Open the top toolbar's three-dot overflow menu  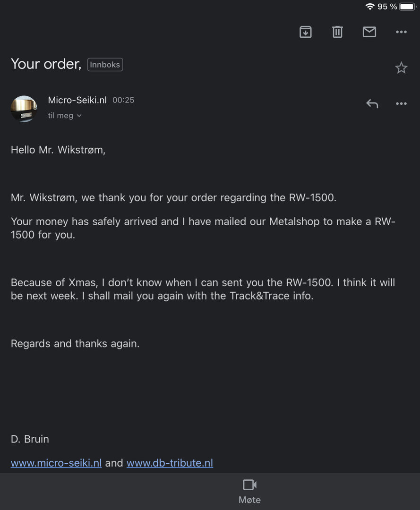coord(401,32)
